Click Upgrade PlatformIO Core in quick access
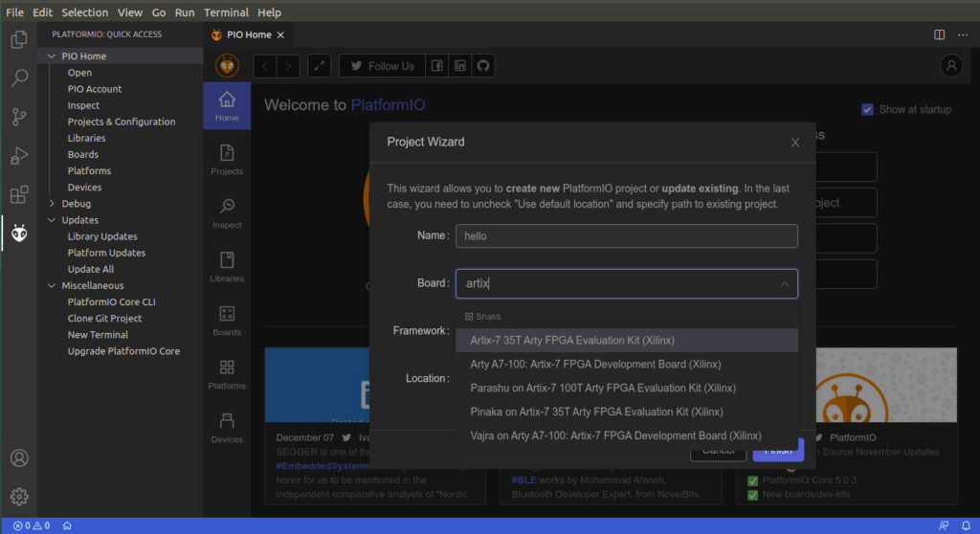 (123, 351)
